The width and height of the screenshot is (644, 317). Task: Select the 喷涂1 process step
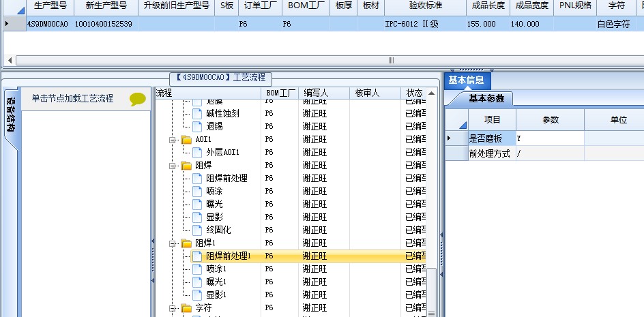(216, 269)
